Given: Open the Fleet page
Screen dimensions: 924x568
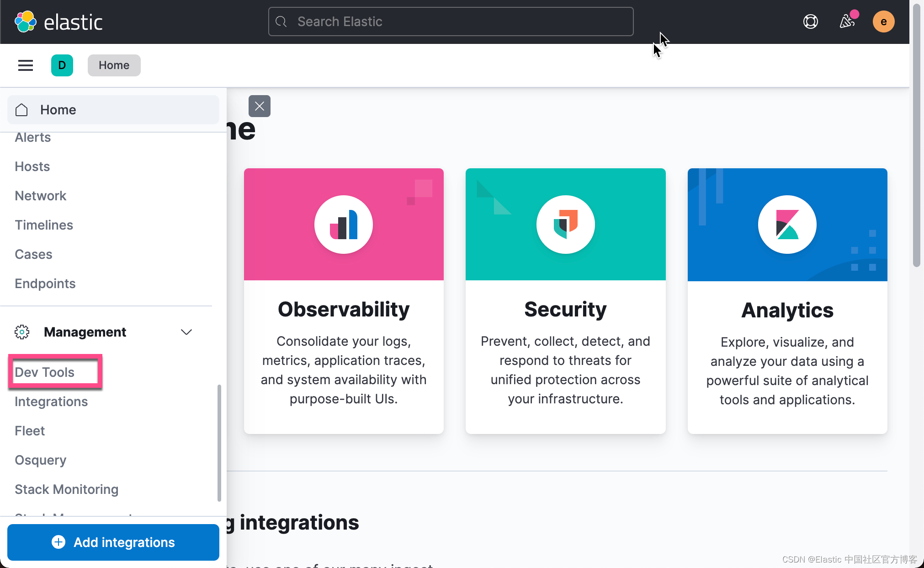Looking at the screenshot, I should coord(29,430).
